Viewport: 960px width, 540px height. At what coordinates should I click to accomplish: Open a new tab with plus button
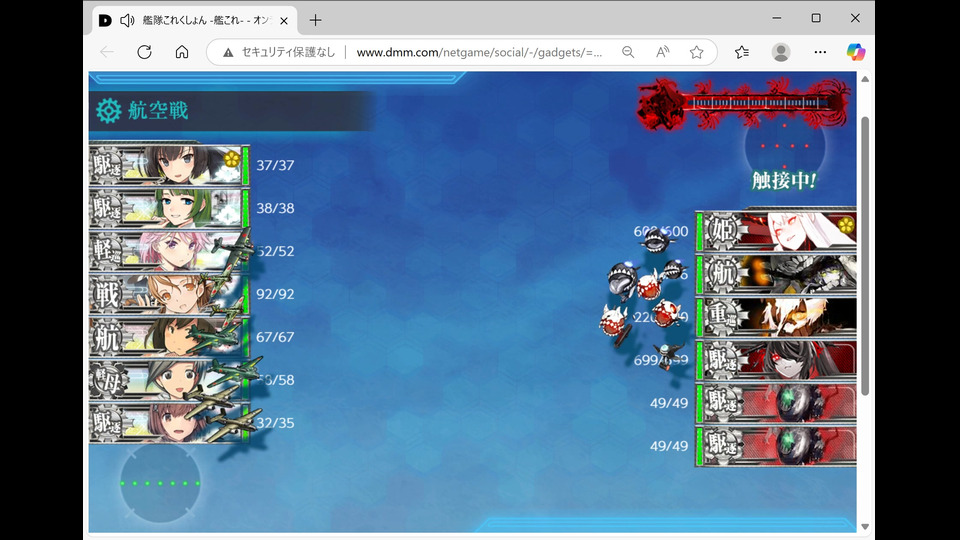click(x=315, y=20)
